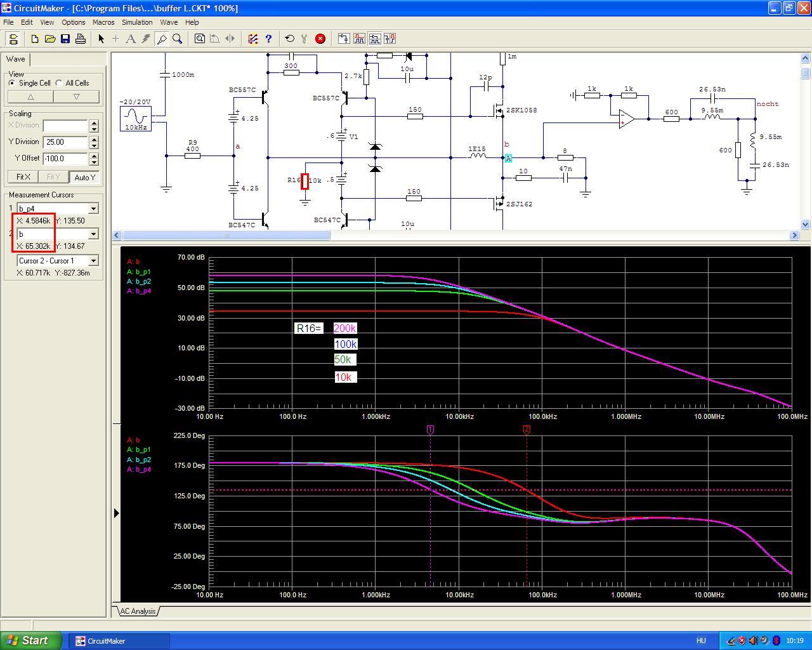The image size is (812, 650).
Task: Click the Print icon in toolbar
Action: pyautogui.click(x=81, y=39)
